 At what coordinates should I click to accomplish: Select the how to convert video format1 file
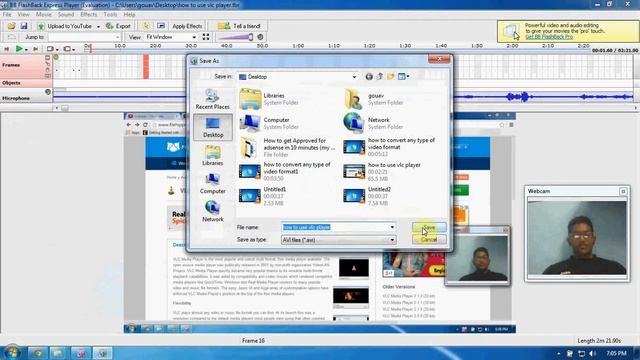tap(286, 171)
